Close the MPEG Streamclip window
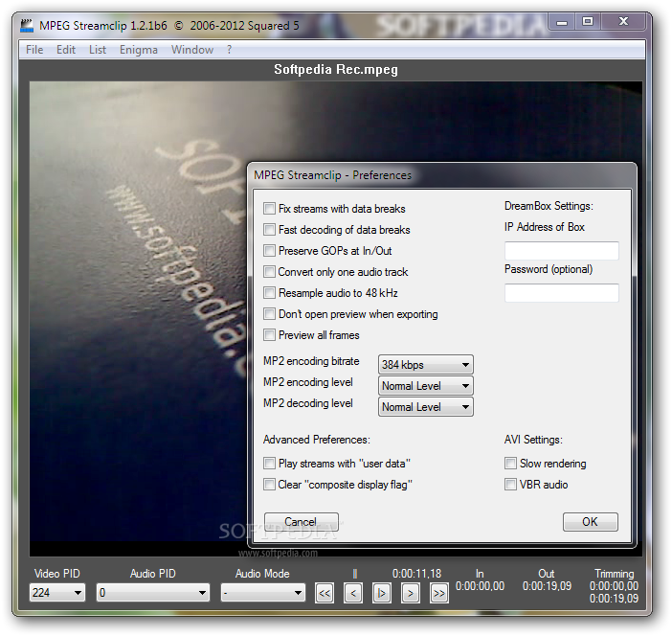 [623, 22]
